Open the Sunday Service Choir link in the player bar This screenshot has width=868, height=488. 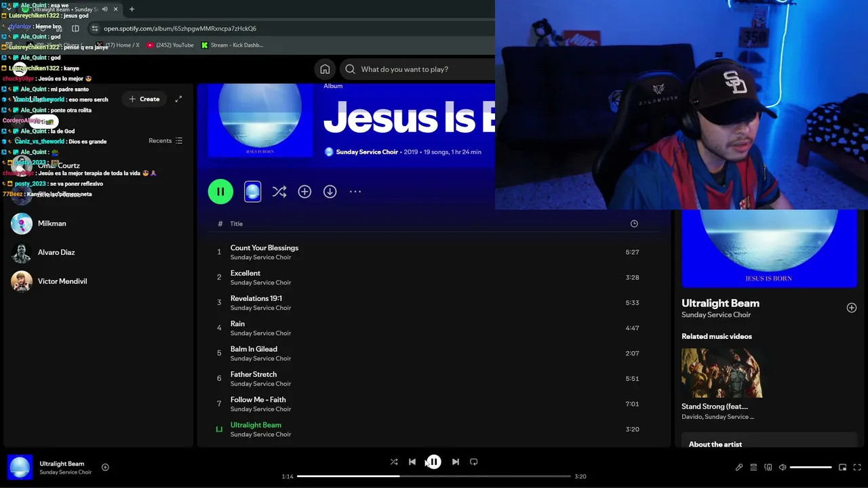click(x=65, y=472)
